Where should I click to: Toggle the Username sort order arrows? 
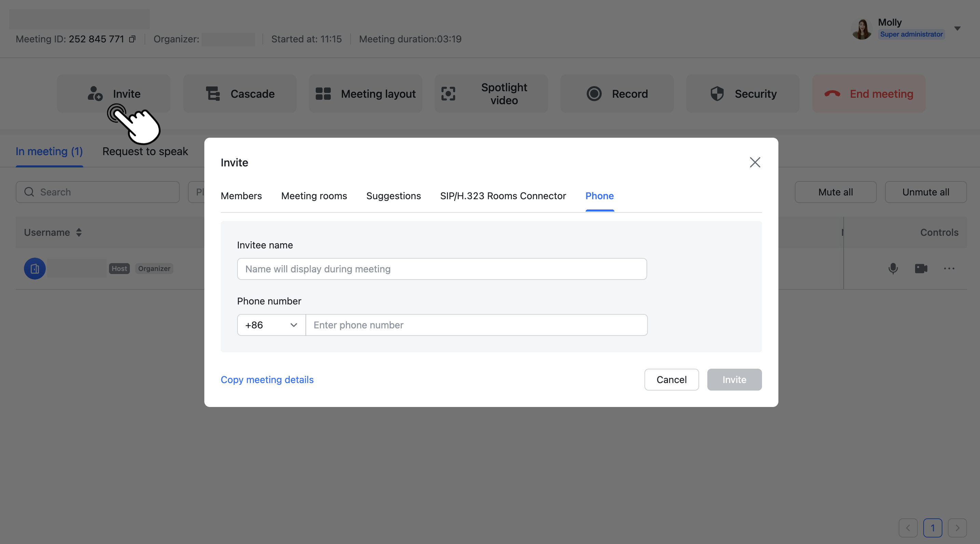coord(79,232)
